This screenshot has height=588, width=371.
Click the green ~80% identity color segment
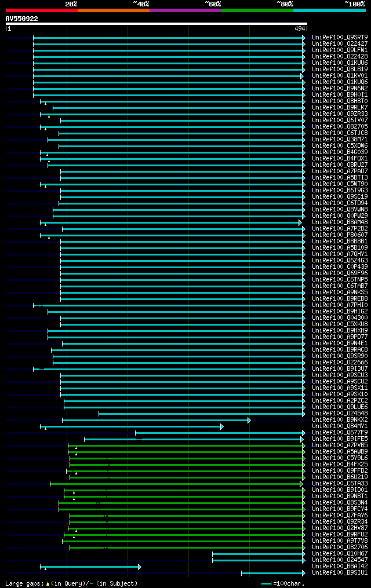[257, 10]
